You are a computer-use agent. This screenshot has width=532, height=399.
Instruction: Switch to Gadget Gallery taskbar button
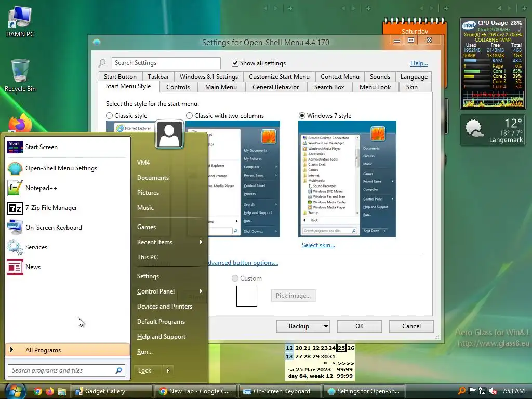(x=111, y=391)
